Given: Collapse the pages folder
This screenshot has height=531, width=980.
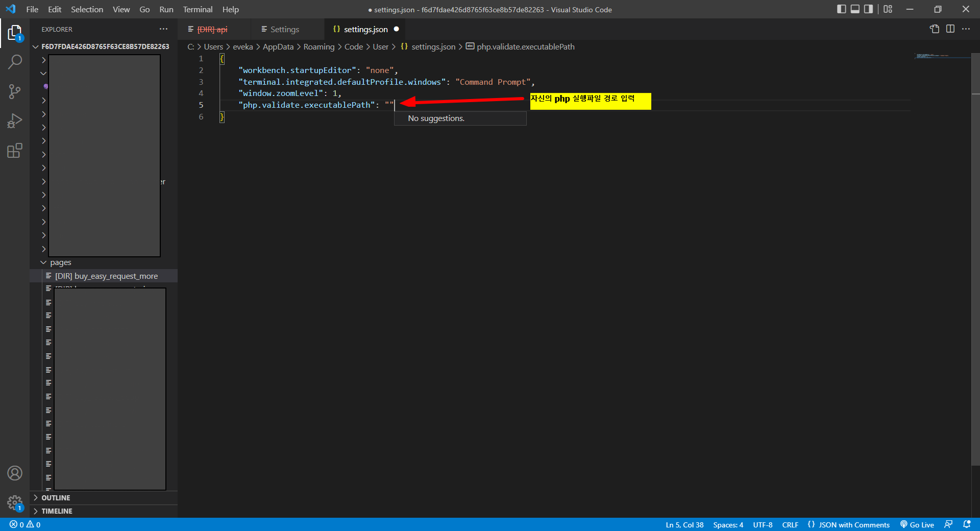Looking at the screenshot, I should (x=43, y=262).
